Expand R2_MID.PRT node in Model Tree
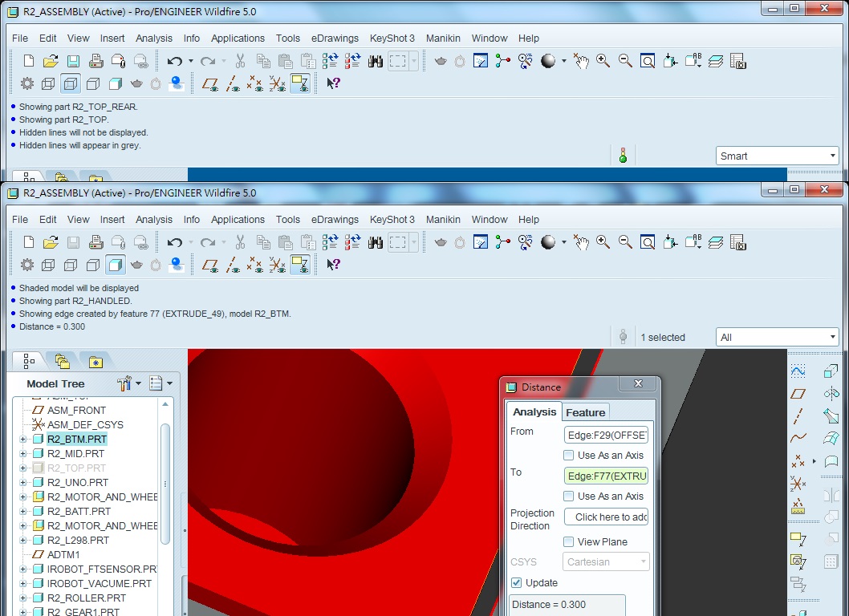This screenshot has height=616, width=849. (22, 454)
